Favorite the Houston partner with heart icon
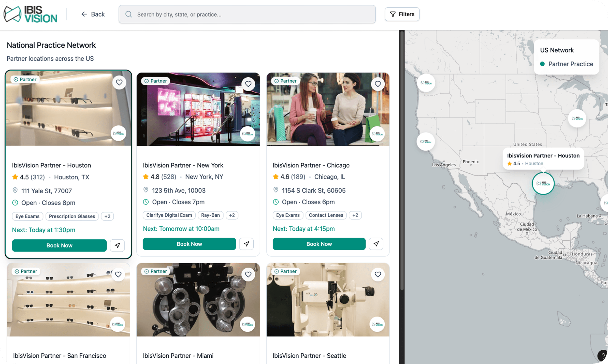The image size is (608, 364). (119, 82)
